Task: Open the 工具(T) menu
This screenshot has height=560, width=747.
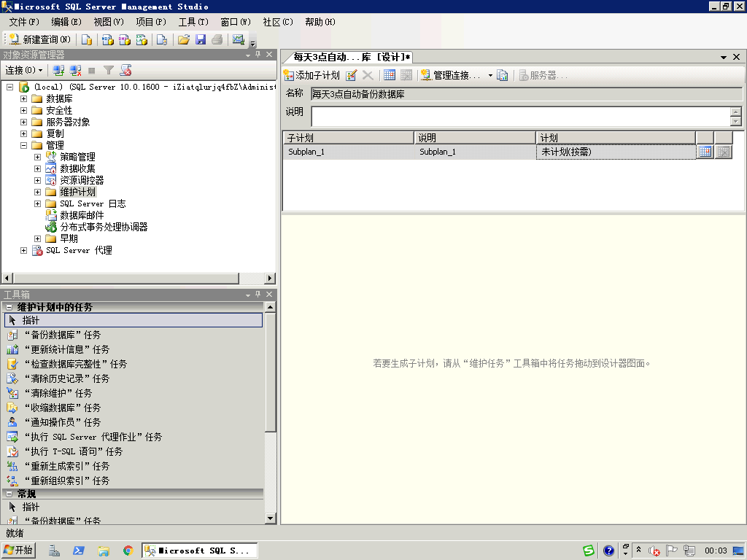Action: [193, 22]
